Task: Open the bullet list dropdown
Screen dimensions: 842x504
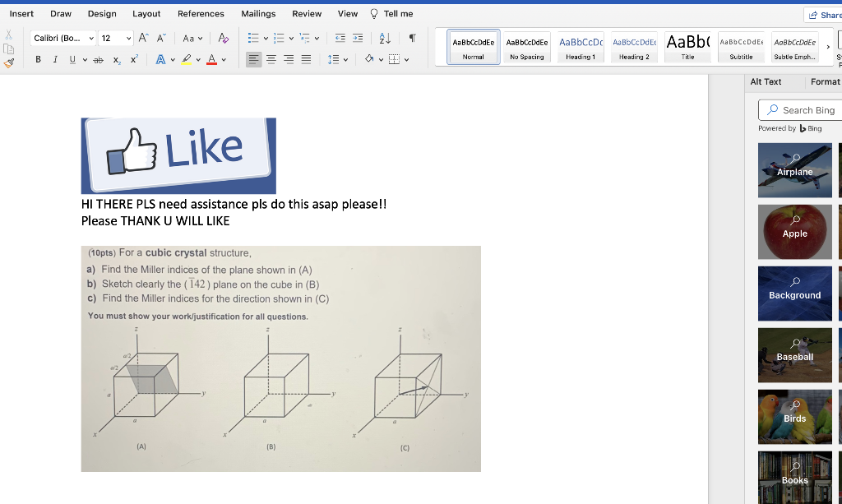Action: 265,38
